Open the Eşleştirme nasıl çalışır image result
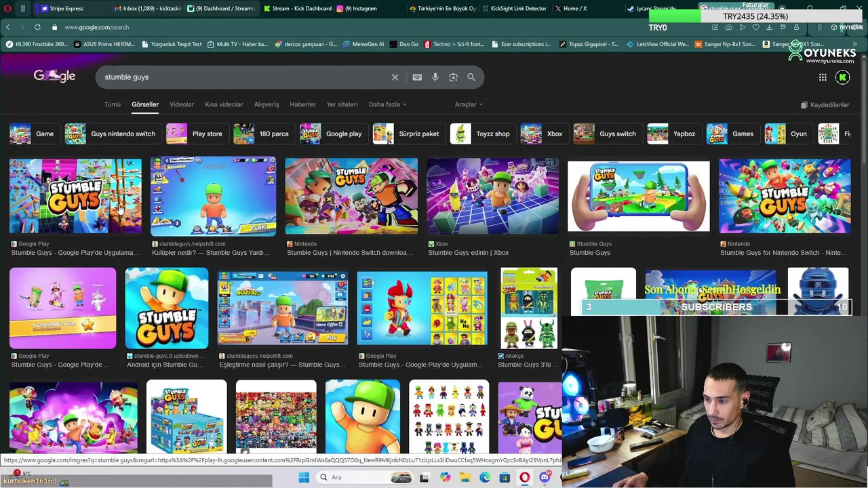The width and height of the screenshot is (868, 488). 283,308
